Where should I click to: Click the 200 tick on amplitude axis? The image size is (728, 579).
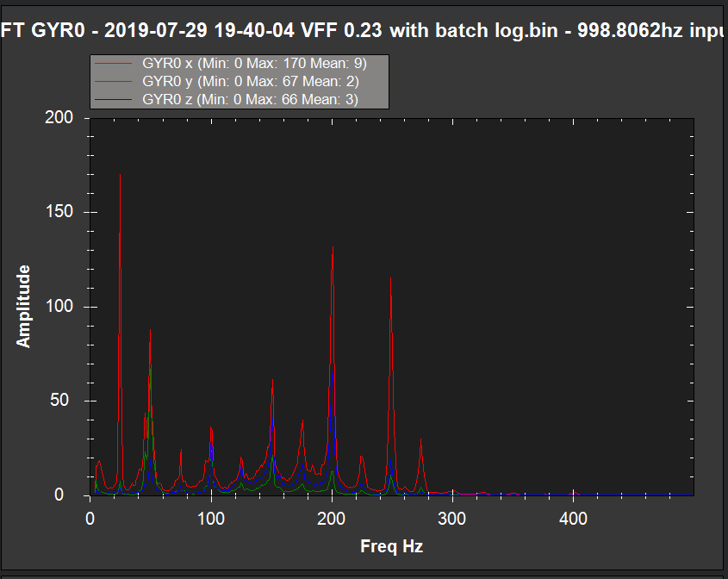click(62, 118)
